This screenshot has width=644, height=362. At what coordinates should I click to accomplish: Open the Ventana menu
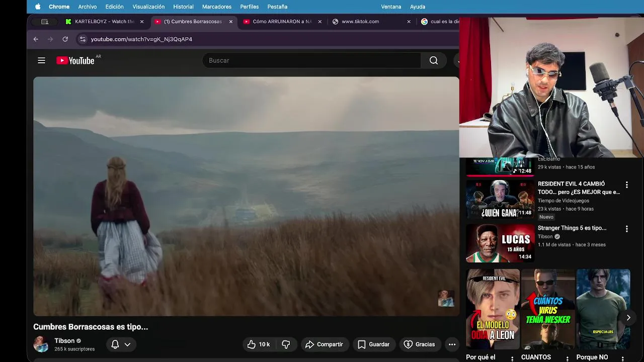click(391, 7)
